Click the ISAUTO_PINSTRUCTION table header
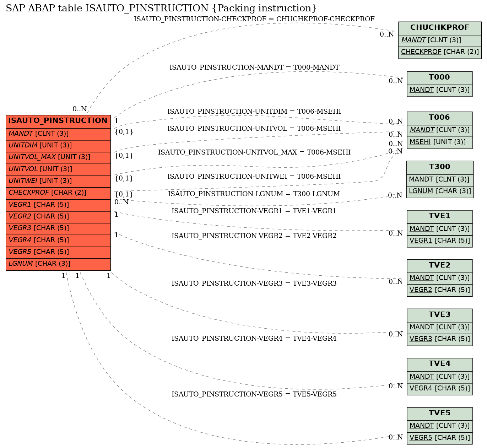The width and height of the screenshot is (487, 448). tap(58, 121)
